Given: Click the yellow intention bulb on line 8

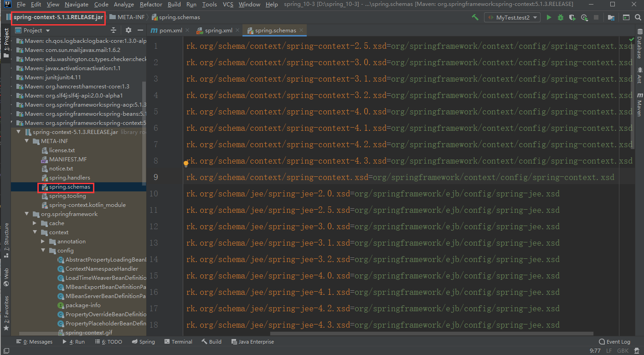Looking at the screenshot, I should pos(186,163).
